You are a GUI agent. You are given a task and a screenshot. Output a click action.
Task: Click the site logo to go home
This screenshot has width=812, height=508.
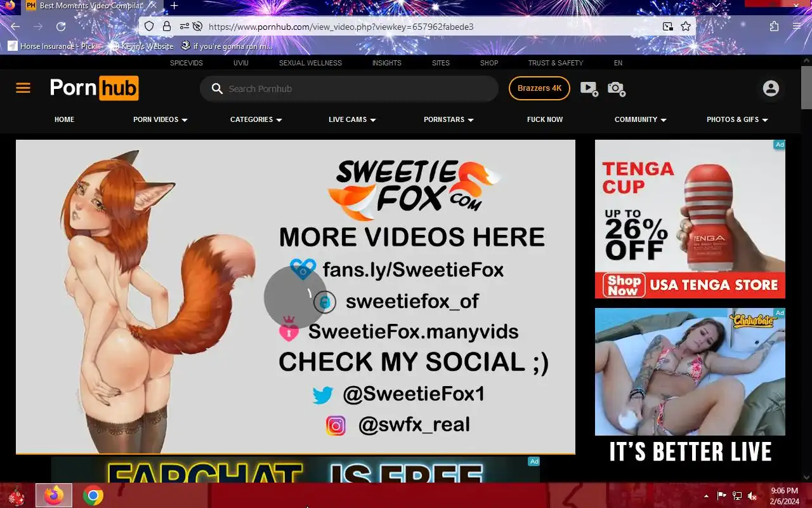point(94,88)
